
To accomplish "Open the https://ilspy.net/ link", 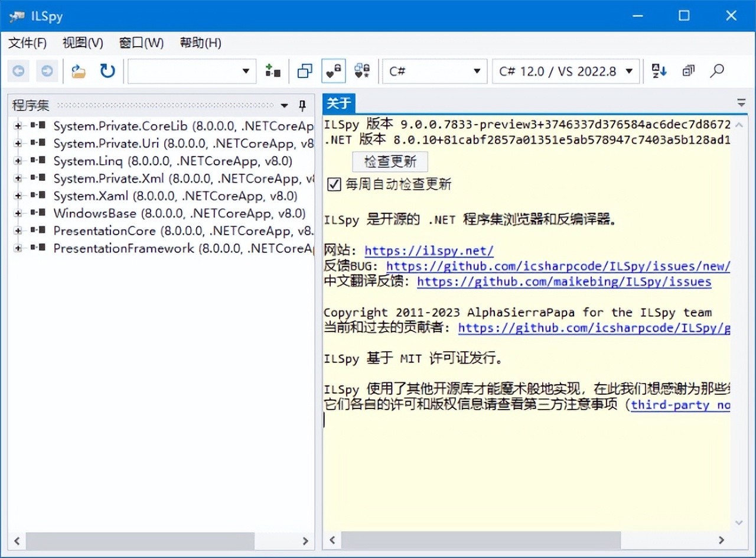I will click(x=429, y=251).
